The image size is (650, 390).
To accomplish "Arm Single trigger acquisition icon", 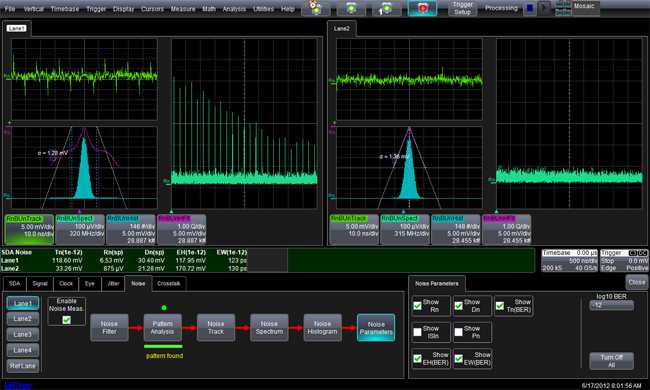I will pyautogui.click(x=386, y=8).
